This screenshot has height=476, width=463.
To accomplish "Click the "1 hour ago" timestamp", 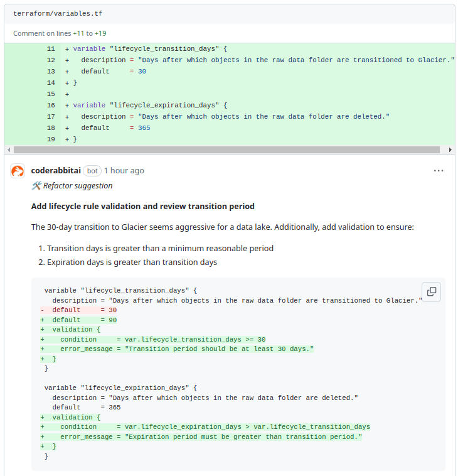I will pyautogui.click(x=124, y=171).
